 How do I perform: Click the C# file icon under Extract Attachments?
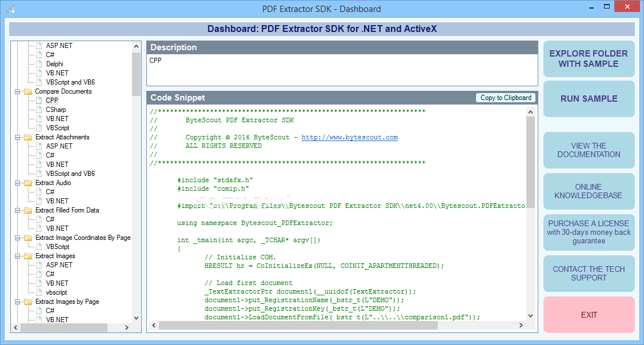[39, 155]
